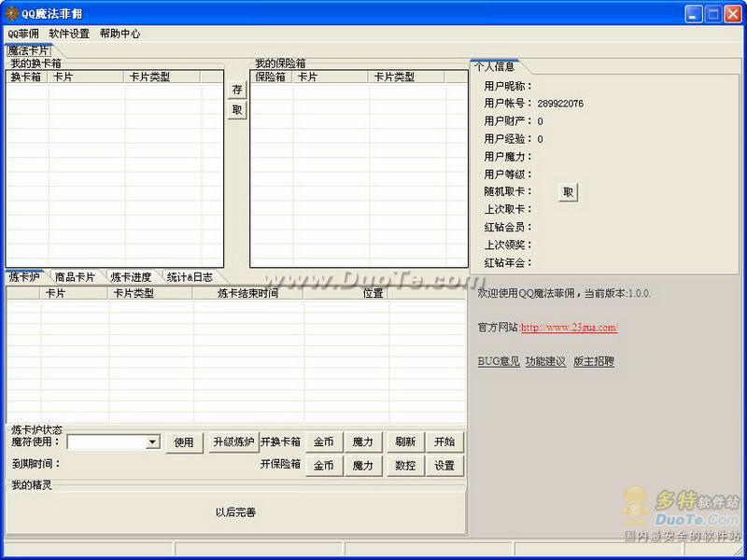Select the 个人信息 tab
747x560 pixels.
(x=495, y=66)
